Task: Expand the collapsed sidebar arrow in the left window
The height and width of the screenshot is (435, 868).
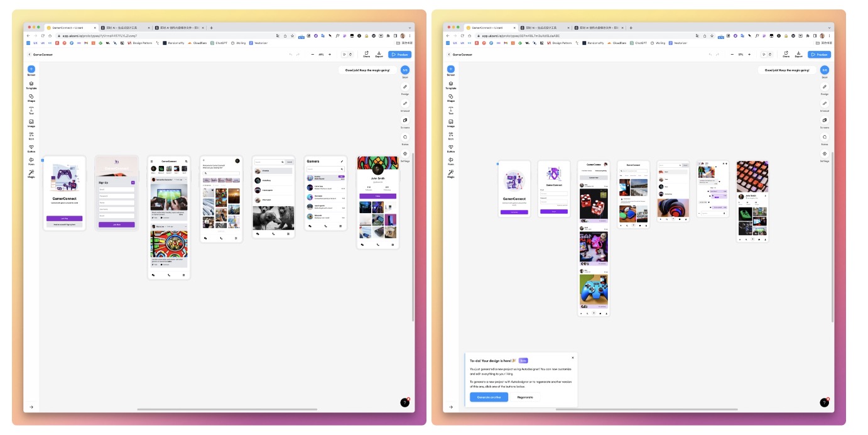Action: (31, 407)
